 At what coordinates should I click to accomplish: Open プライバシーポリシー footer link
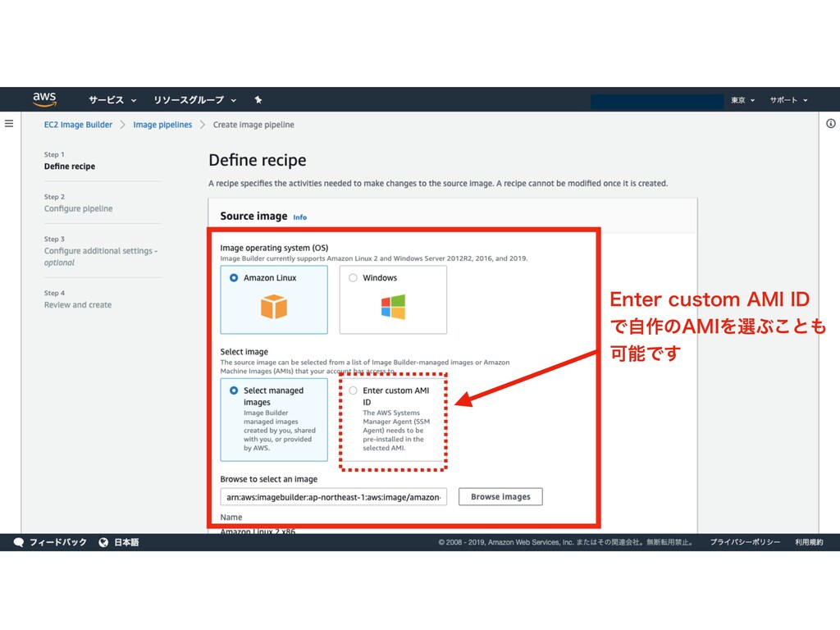coord(745,542)
